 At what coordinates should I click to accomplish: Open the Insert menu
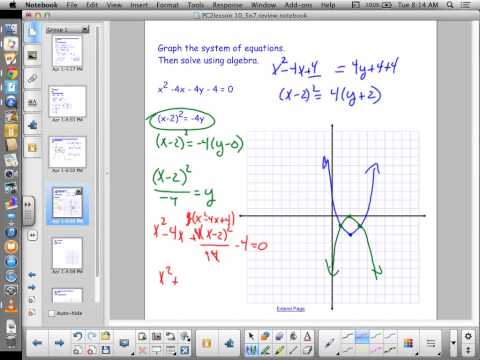[139, 5]
